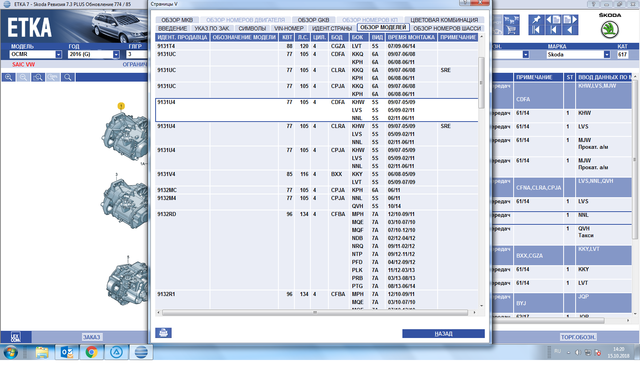The image size is (640, 366).
Task: Open the ЦВЕТОВАЯ КОМБИНАЦИЯ tab
Action: pos(444,20)
